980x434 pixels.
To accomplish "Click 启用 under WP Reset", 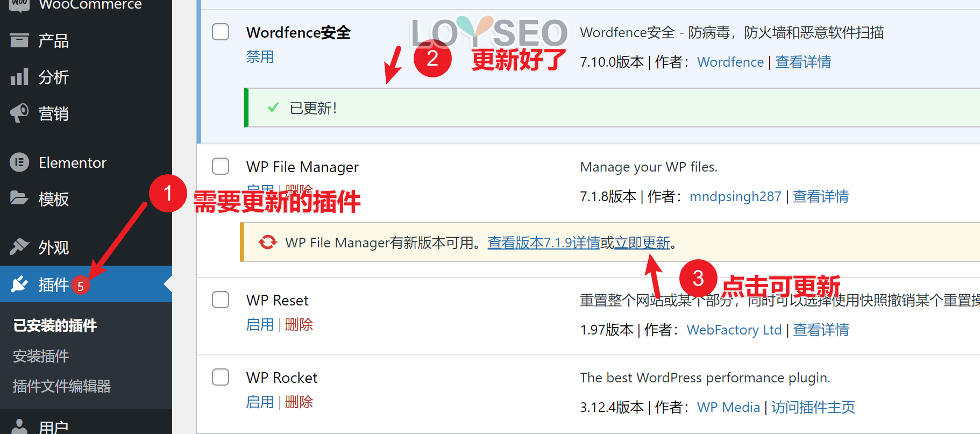I will tap(260, 324).
